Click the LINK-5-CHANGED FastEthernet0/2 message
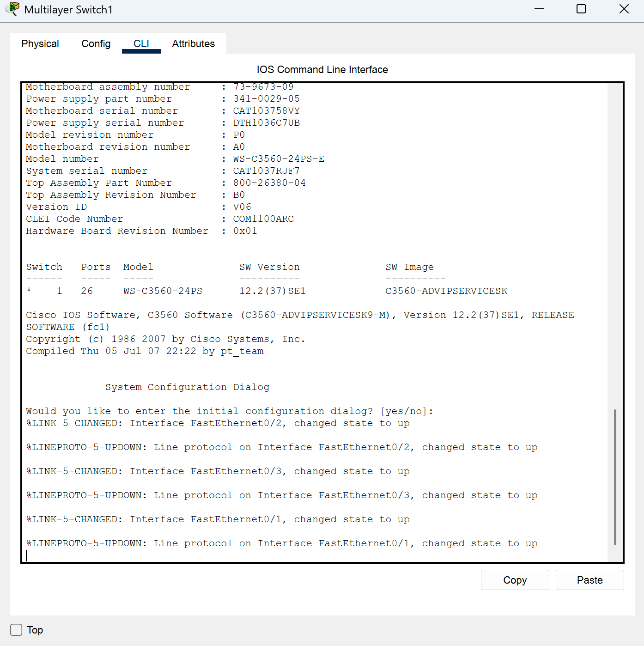This screenshot has width=644, height=646. 218,423
